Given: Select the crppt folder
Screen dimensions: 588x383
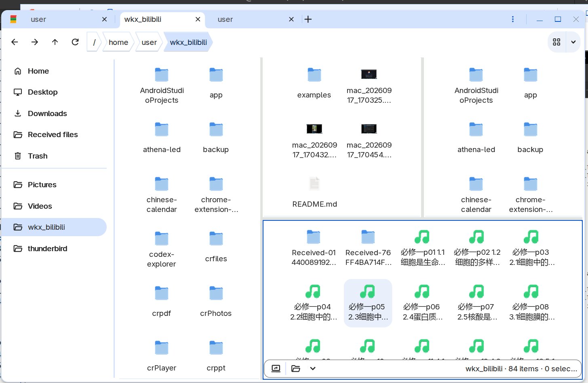Looking at the screenshot, I should tap(216, 356).
